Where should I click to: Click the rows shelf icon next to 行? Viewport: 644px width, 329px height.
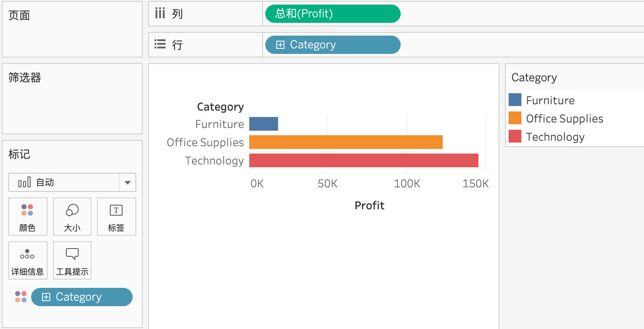[x=160, y=44]
